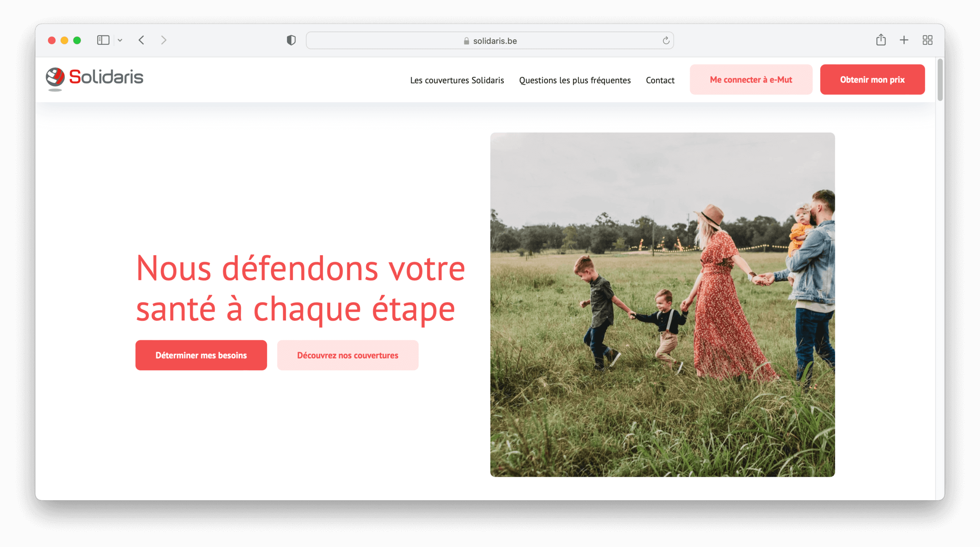Go forward with the browser forward arrow
The width and height of the screenshot is (980, 547).
[x=164, y=40]
